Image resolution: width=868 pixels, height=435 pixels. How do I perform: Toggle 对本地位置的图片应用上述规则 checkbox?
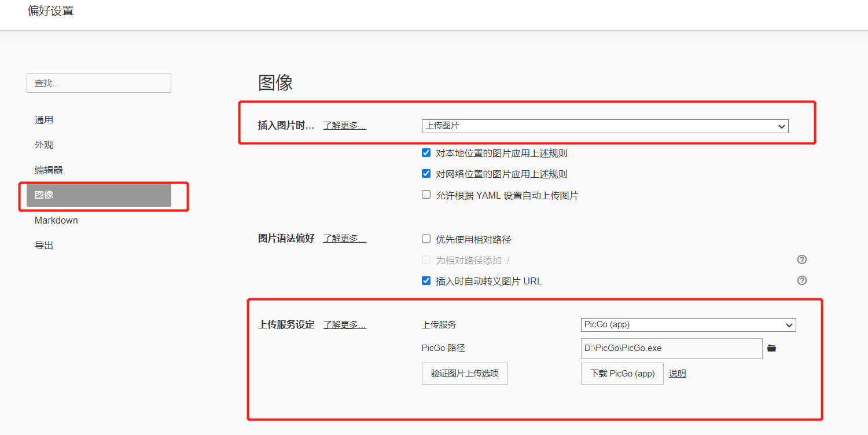[x=426, y=153]
